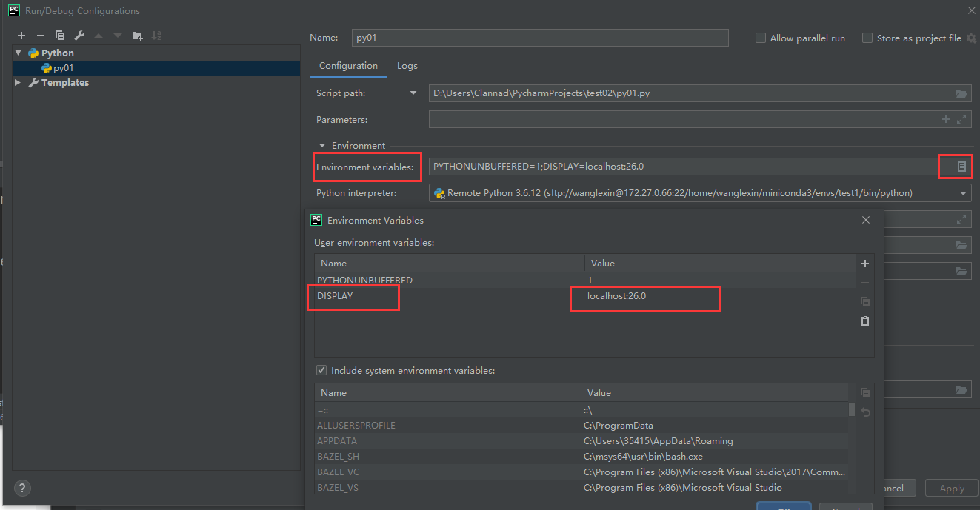Collapse the Environment section
The height and width of the screenshot is (510, 980).
[x=322, y=146]
